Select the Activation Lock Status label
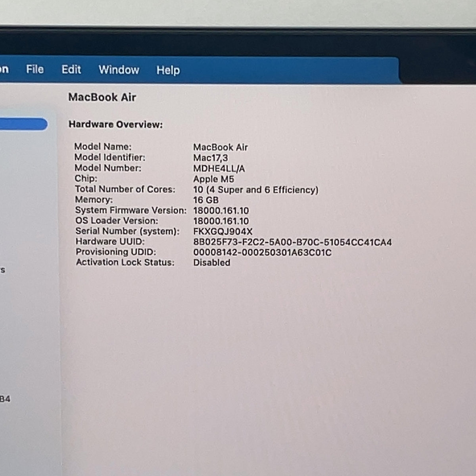Screen dimensions: 476x476 (x=125, y=262)
